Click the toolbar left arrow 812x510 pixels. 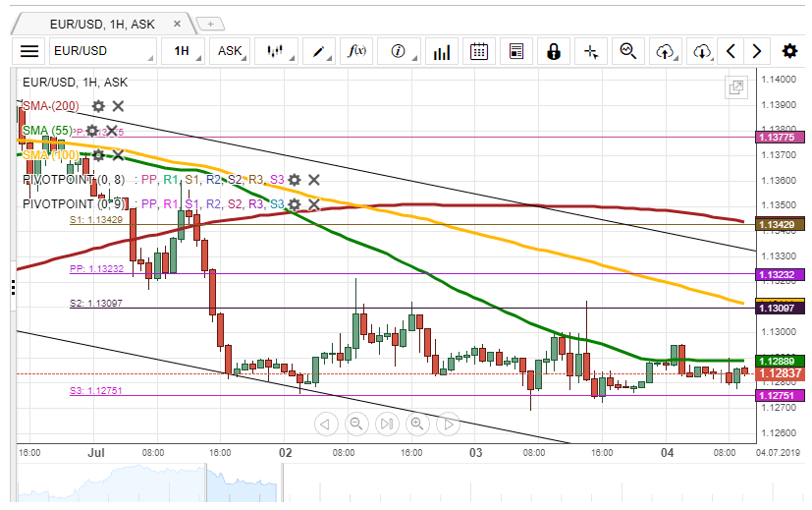click(x=731, y=51)
